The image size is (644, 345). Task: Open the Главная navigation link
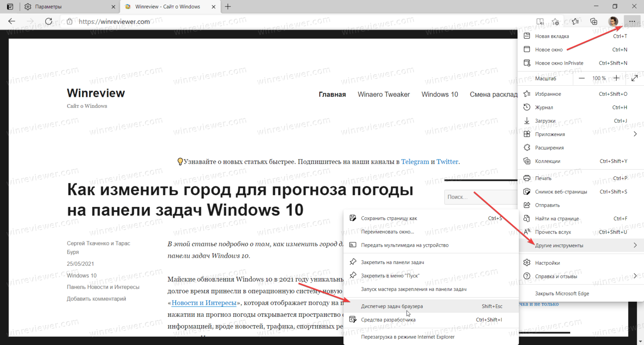click(x=332, y=94)
